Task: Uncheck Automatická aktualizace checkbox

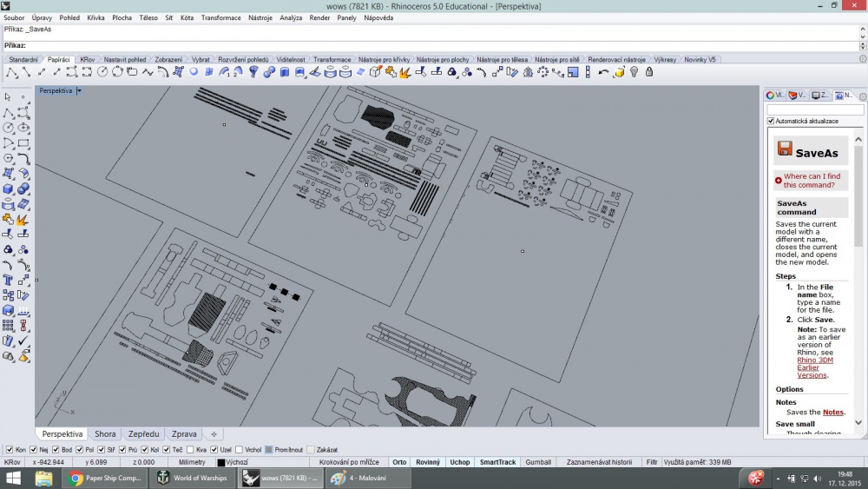Action: [x=771, y=121]
